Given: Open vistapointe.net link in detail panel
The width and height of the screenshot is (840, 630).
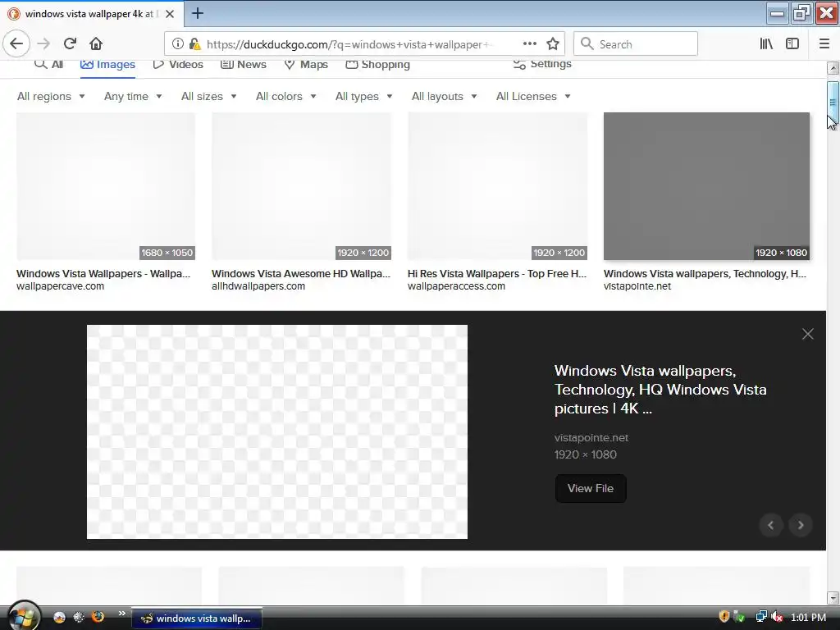Looking at the screenshot, I should [x=591, y=438].
